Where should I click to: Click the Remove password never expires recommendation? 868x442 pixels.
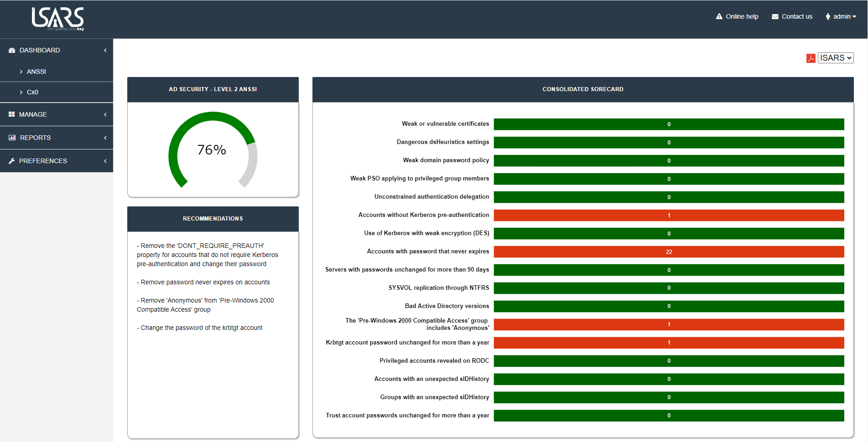click(203, 282)
